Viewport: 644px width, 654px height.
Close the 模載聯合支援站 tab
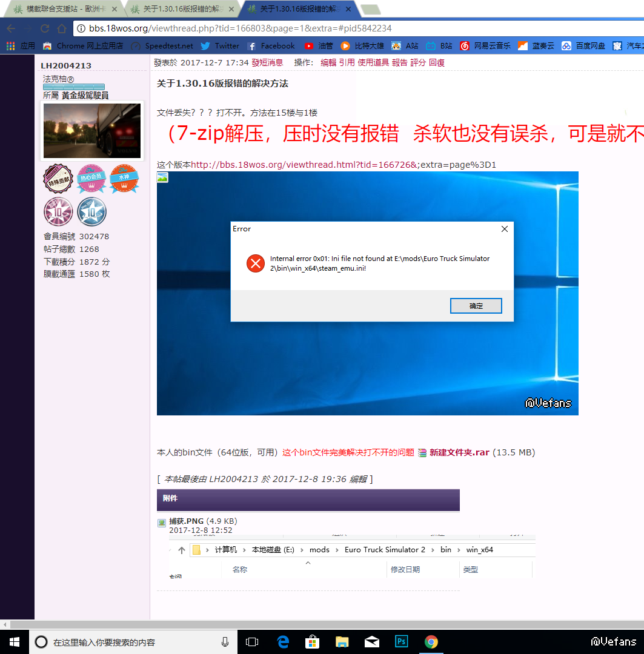[x=115, y=8]
